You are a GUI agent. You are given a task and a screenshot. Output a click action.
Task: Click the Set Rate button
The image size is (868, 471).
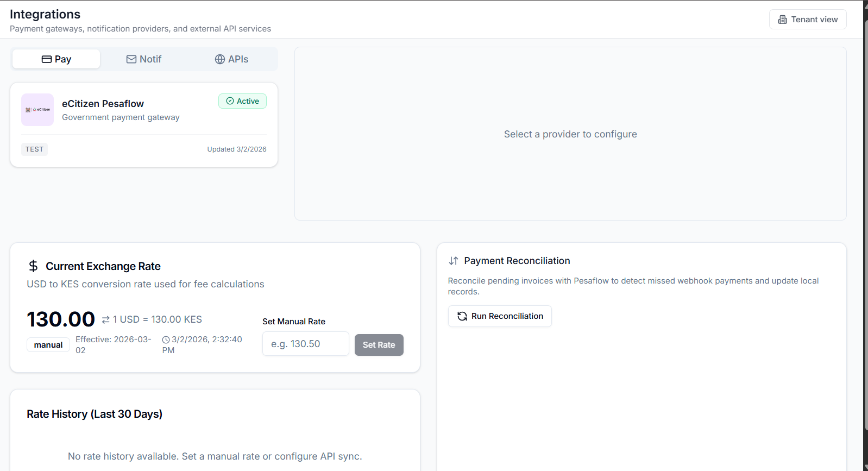pos(379,345)
